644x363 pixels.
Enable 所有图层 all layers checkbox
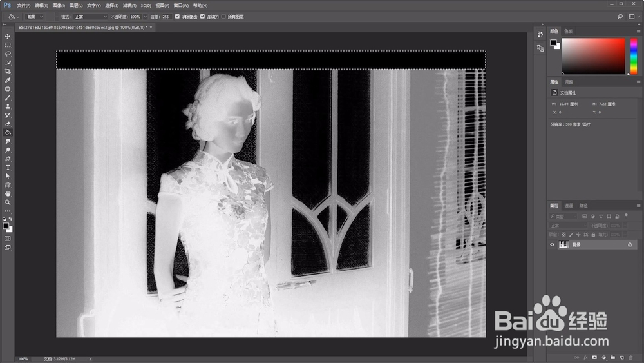point(224,17)
